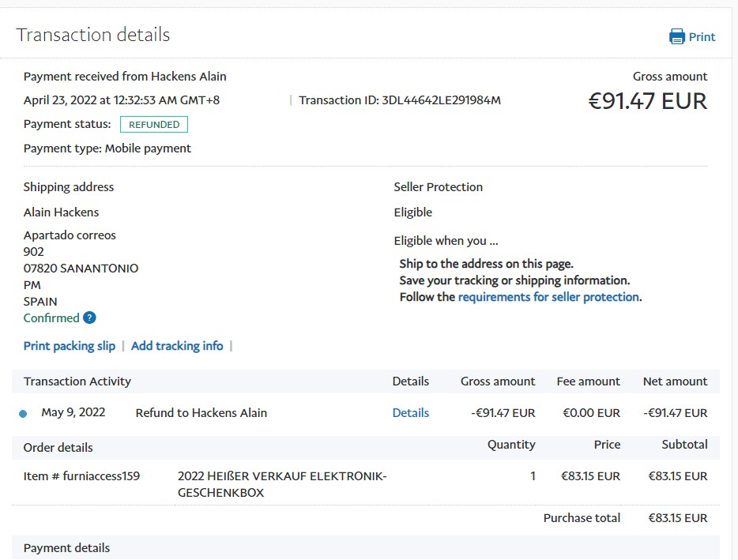Screen dimensions: 738x560
Task: Click the REFUNDED status badge
Action: click(x=154, y=125)
